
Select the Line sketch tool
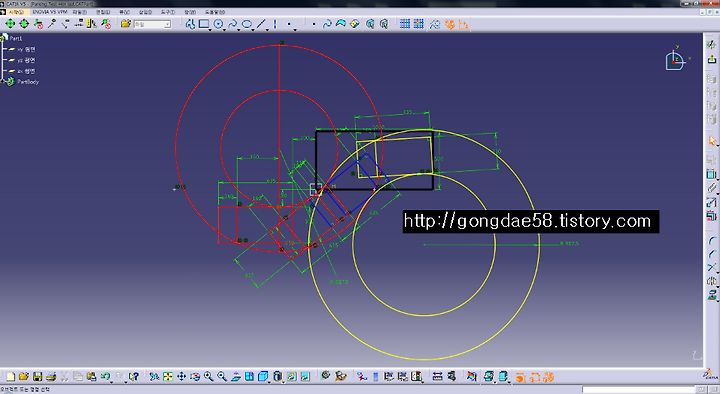261,24
